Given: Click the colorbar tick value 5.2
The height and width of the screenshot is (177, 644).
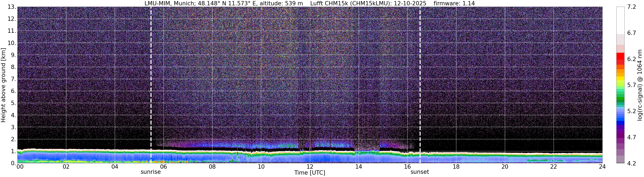Looking at the screenshot, I should (x=631, y=111).
